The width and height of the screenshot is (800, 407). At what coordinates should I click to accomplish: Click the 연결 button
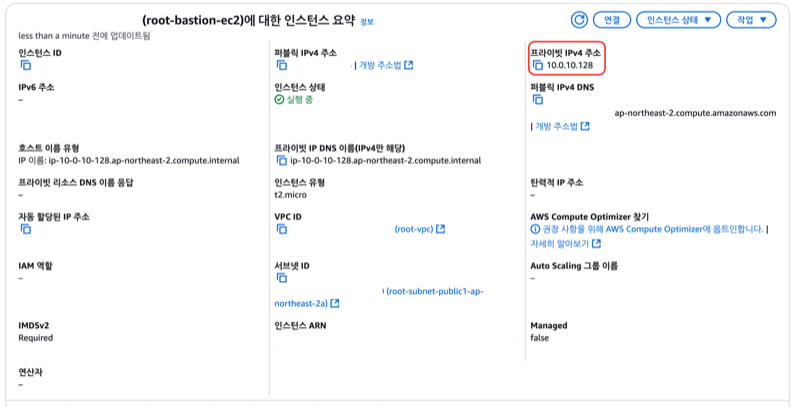point(612,20)
